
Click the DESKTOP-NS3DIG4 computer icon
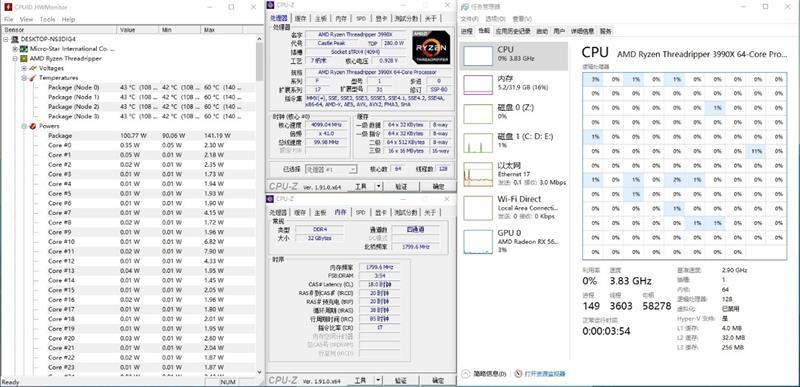coord(14,39)
